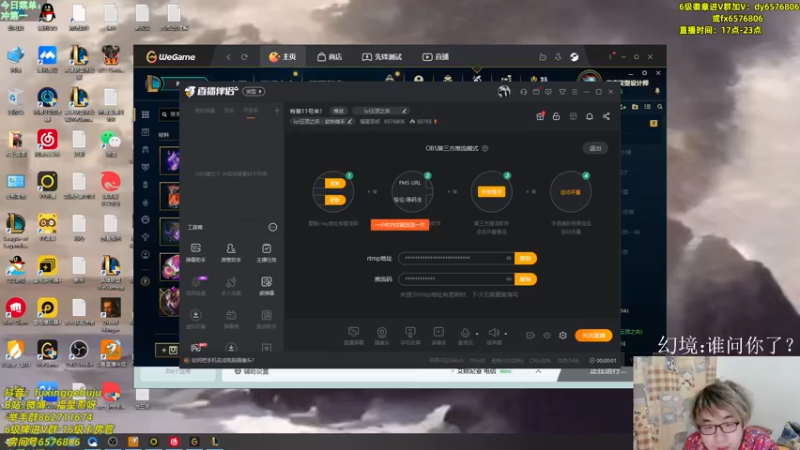Screen dimensions: 800x450
Task: Click the lower copy button in step 1 circle
Action: tap(335, 200)
